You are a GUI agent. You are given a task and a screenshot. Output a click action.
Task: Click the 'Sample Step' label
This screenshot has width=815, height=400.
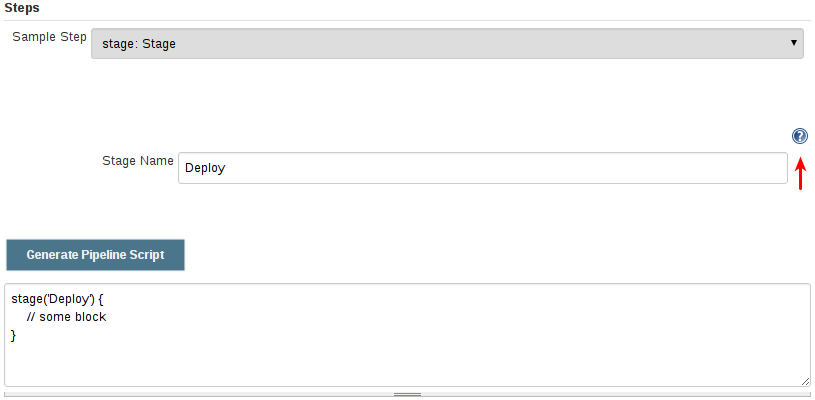coord(49,37)
